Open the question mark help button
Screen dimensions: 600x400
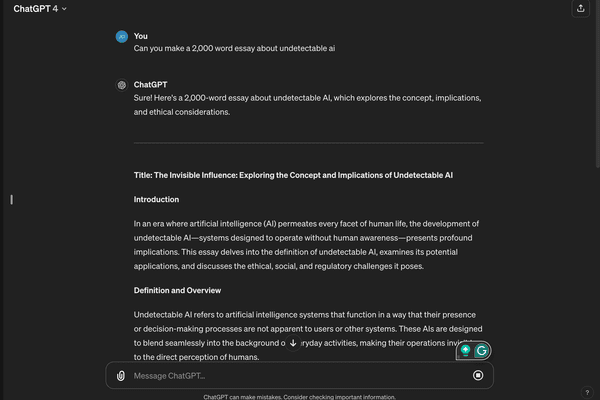(587, 391)
